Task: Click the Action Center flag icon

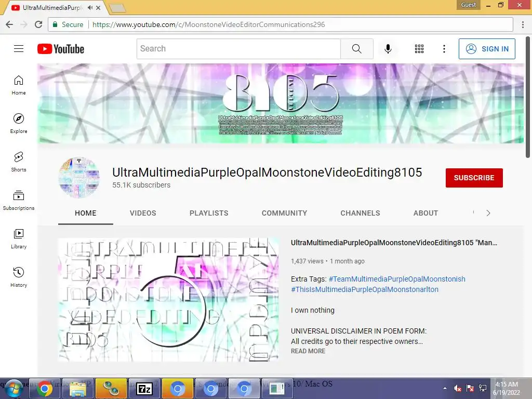Action: [470, 388]
